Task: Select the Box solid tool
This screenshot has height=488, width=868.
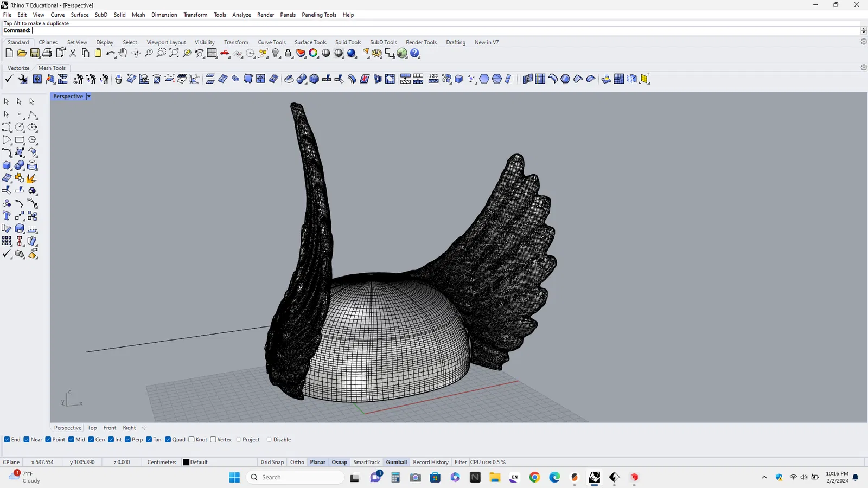Action: click(7, 165)
